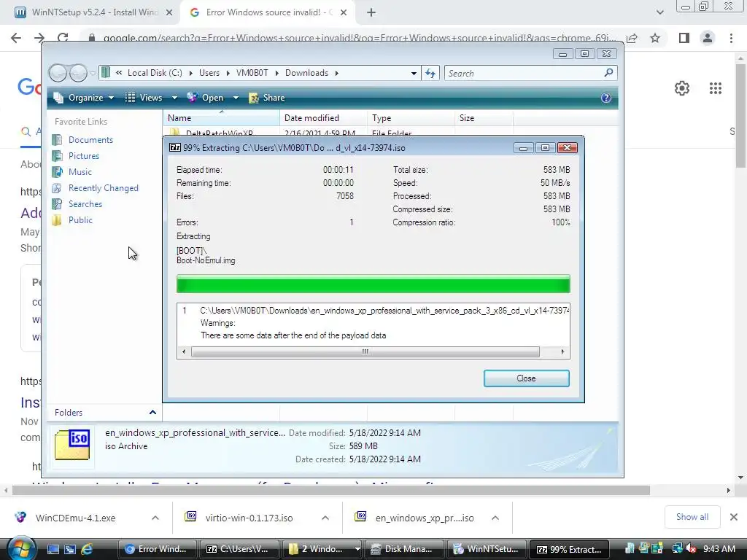Click the horizontal scrollbar thumb in warnings list
The width and height of the screenshot is (747, 560).
(x=365, y=352)
